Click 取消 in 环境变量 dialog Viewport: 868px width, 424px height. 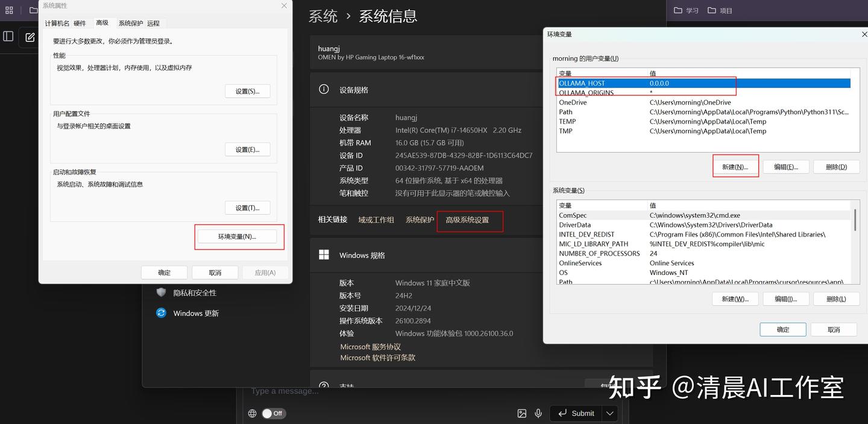coord(834,329)
